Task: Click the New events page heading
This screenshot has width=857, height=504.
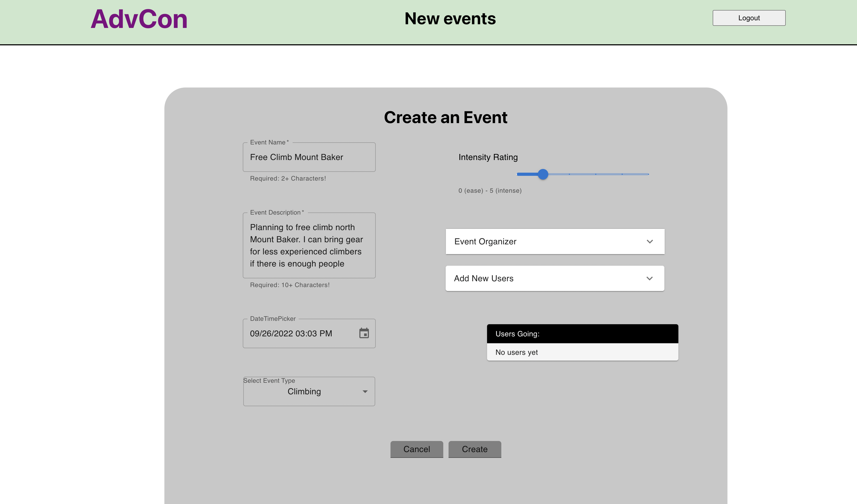Action: [450, 19]
